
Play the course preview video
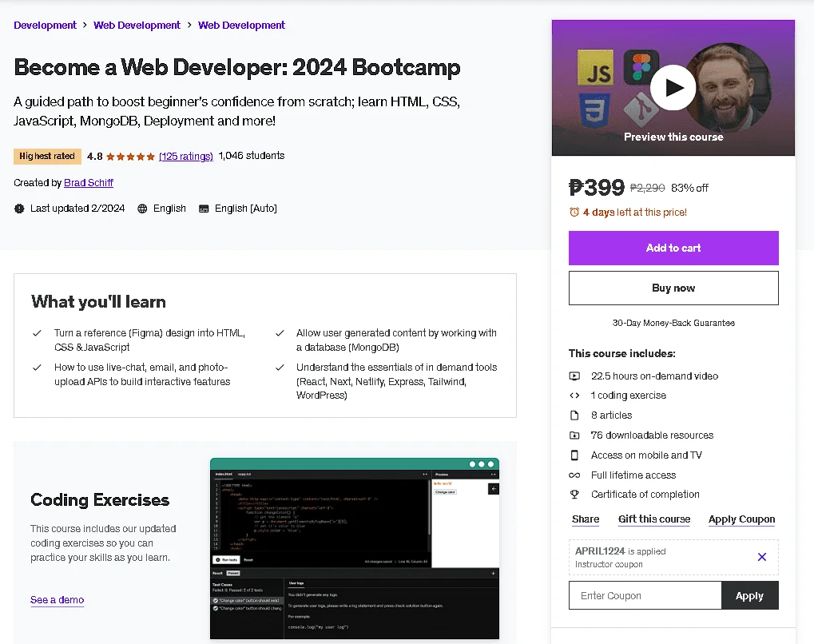click(673, 87)
